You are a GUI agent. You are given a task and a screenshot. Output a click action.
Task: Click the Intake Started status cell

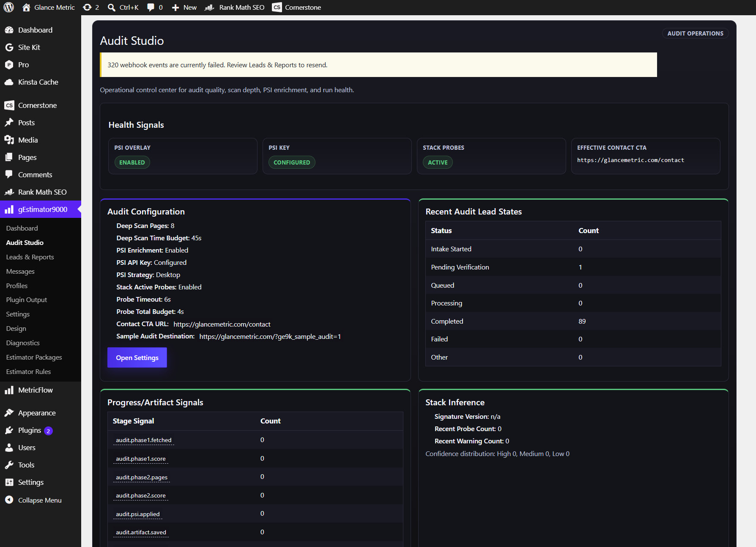[x=451, y=249]
